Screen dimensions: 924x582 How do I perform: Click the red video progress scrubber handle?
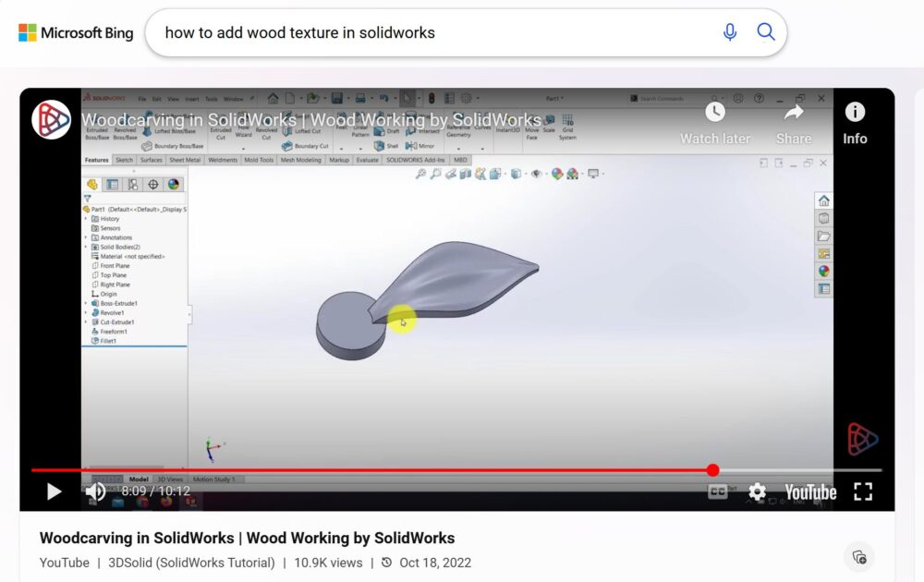(x=712, y=470)
